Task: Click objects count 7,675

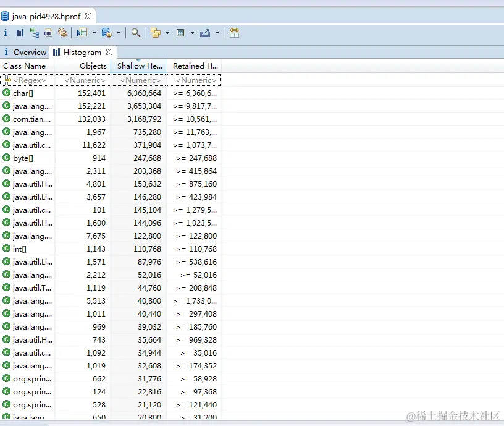Action: [96, 236]
